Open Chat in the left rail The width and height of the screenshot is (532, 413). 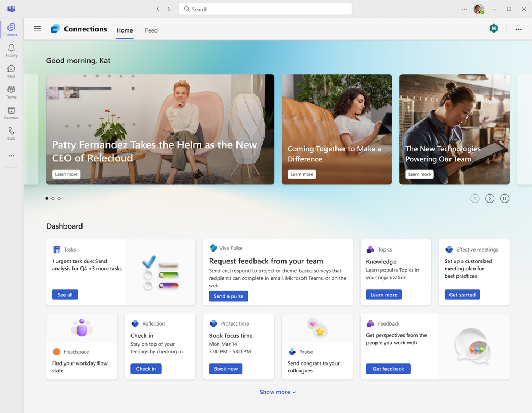[x=11, y=71]
